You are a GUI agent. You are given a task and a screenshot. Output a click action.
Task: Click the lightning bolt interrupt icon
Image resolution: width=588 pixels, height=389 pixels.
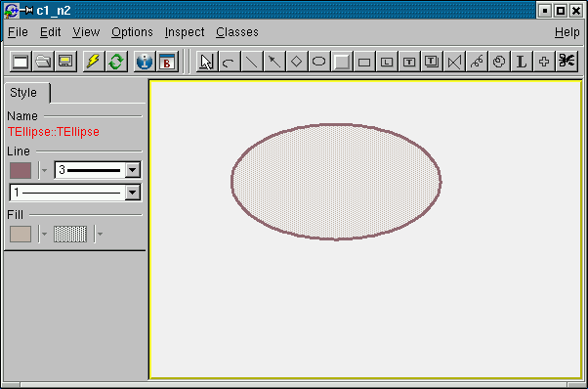pos(93,62)
